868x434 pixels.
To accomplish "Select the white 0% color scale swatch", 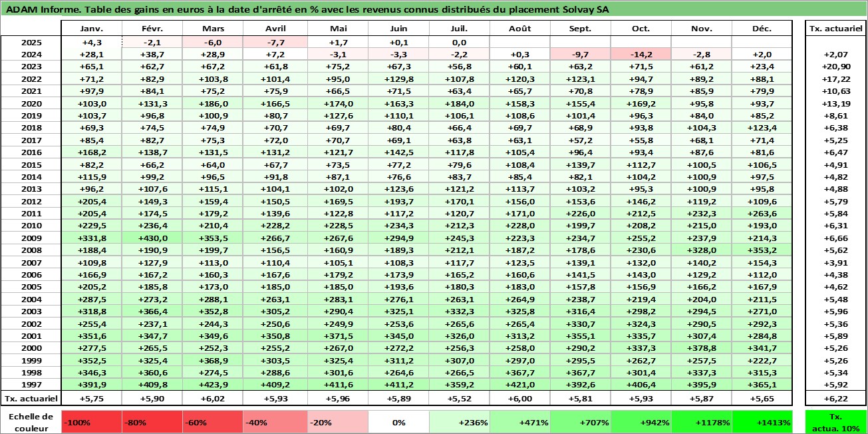I will pyautogui.click(x=398, y=422).
